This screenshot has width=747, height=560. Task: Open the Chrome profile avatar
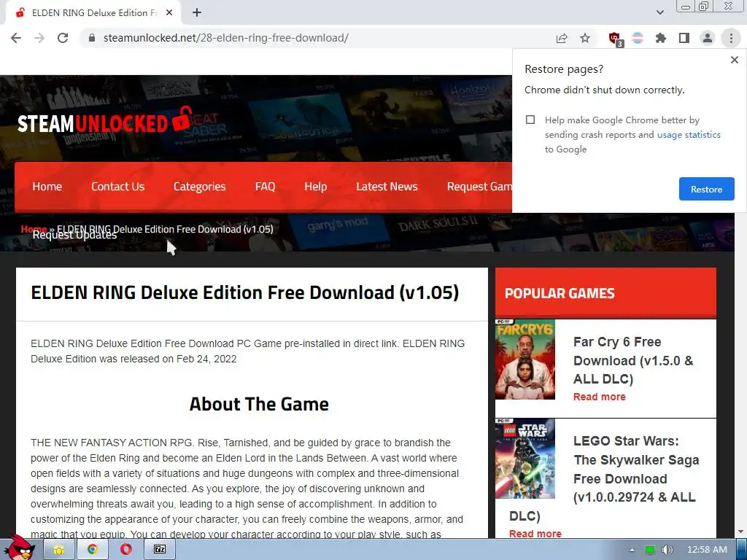tap(708, 38)
